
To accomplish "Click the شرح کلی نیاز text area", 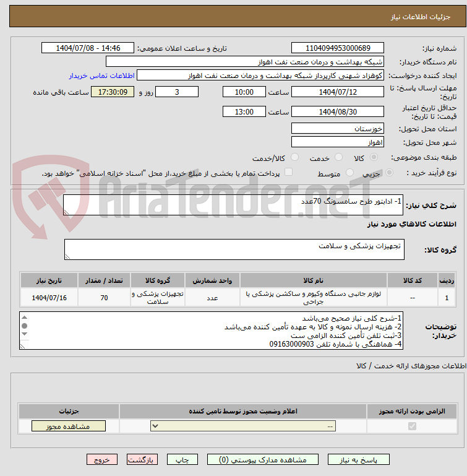I will coord(233,205).
